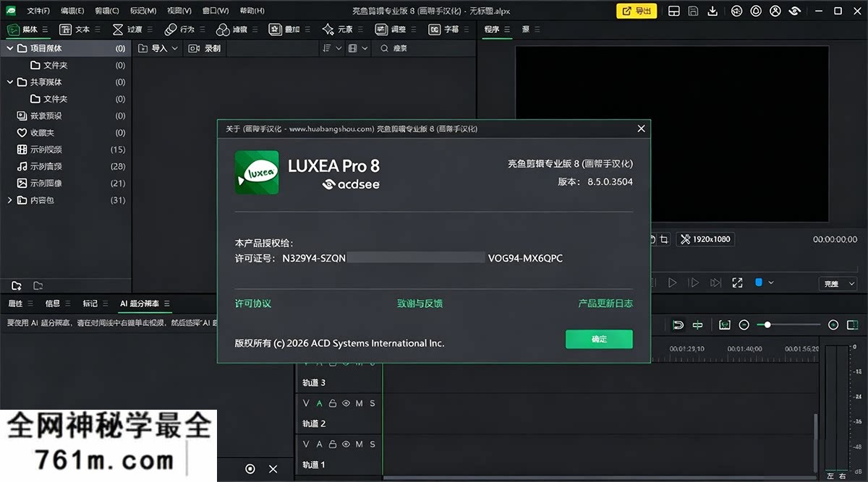The height and width of the screenshot is (482, 868).
Task: Open the 剪辑(C) menu
Action: tap(107, 11)
